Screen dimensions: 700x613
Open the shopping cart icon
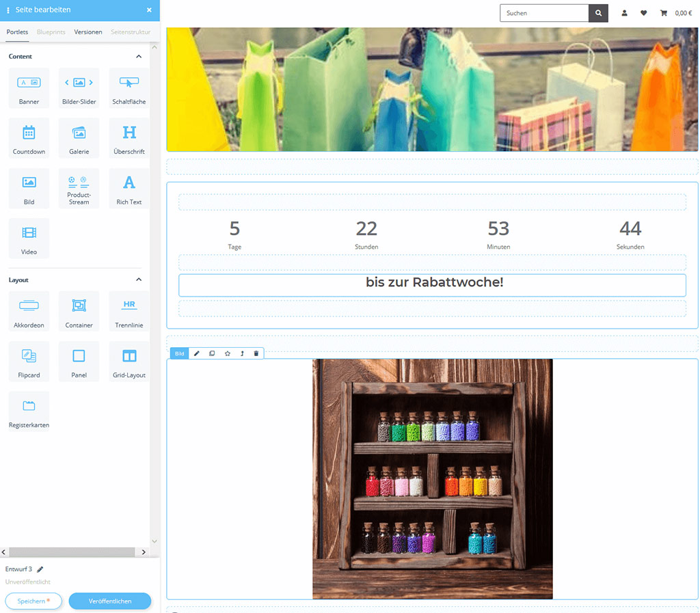pos(664,14)
